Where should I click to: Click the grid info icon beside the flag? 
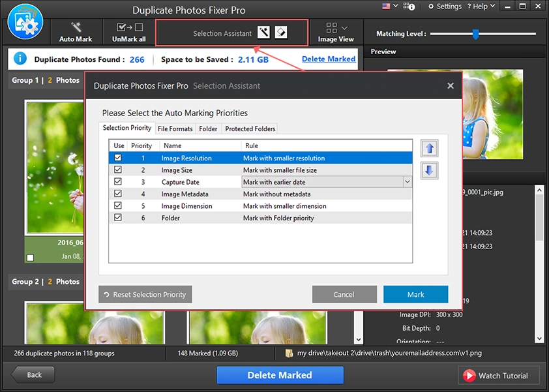(x=409, y=7)
